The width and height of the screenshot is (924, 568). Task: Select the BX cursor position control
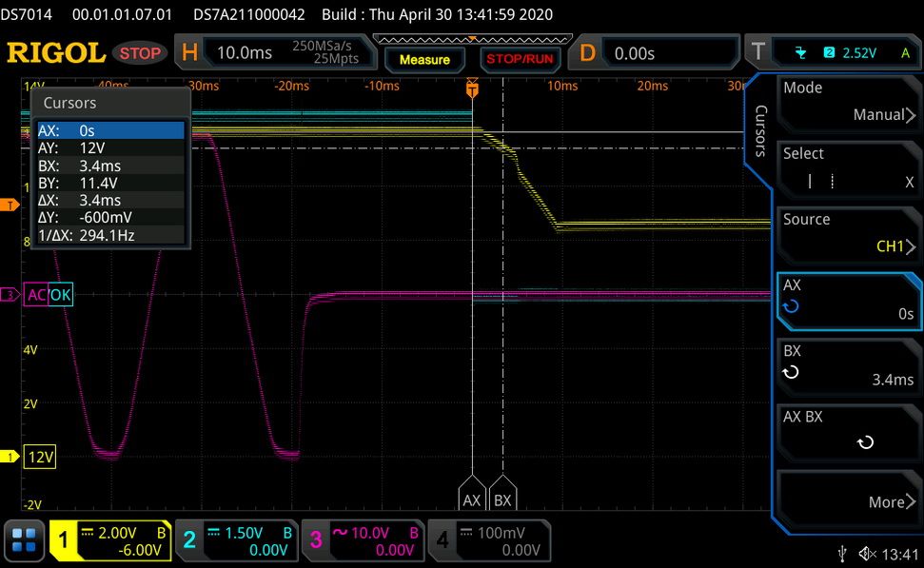pos(847,367)
